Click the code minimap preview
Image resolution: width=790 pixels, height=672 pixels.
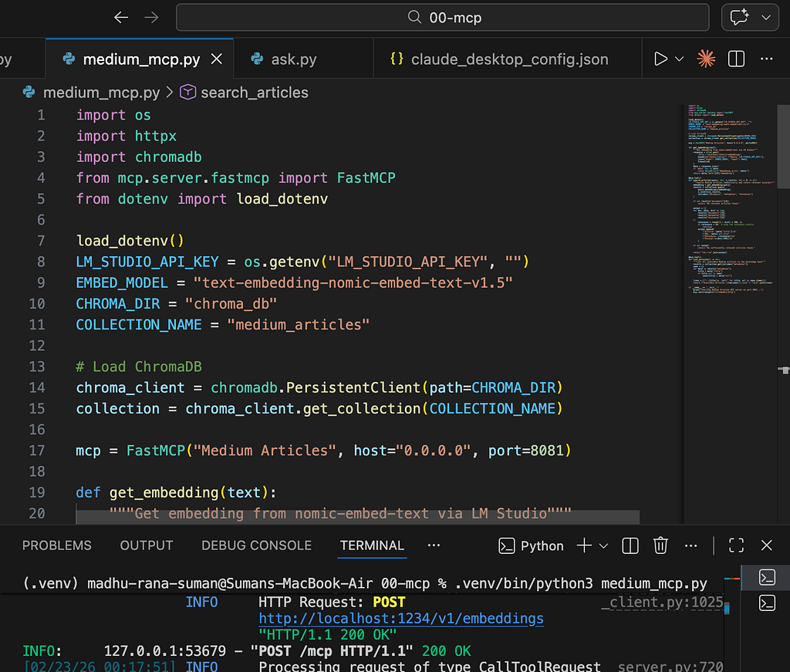point(730,199)
